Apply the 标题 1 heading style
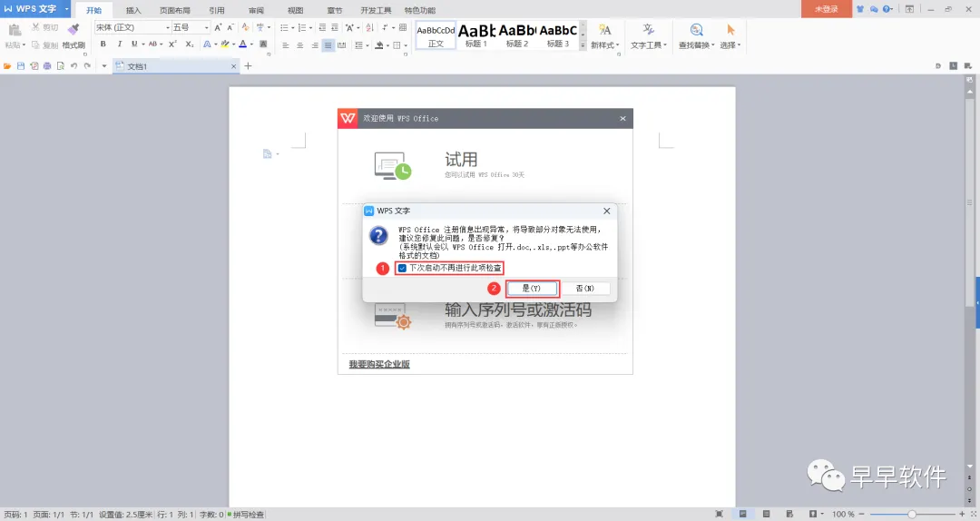980x521 pixels. pos(476,35)
